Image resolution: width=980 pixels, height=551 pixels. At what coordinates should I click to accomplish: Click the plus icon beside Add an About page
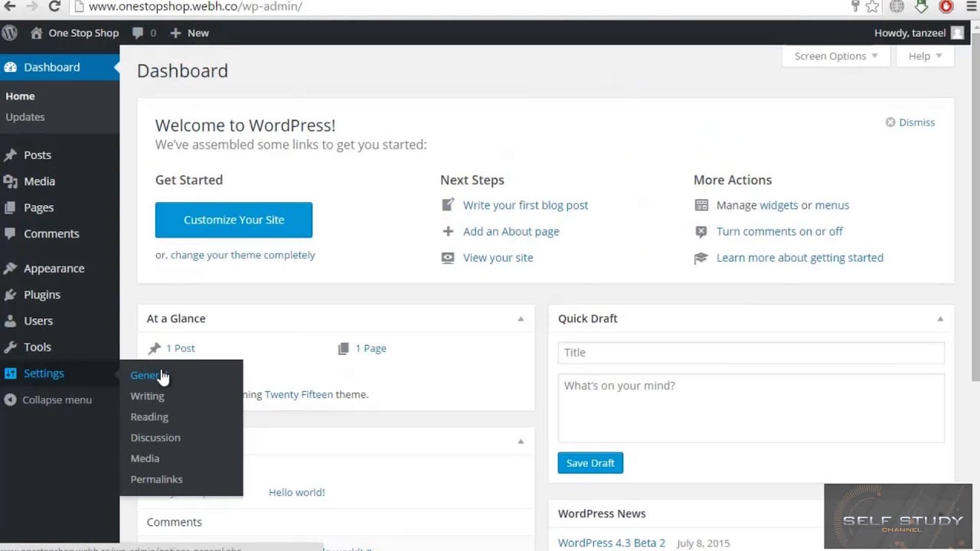tap(448, 231)
